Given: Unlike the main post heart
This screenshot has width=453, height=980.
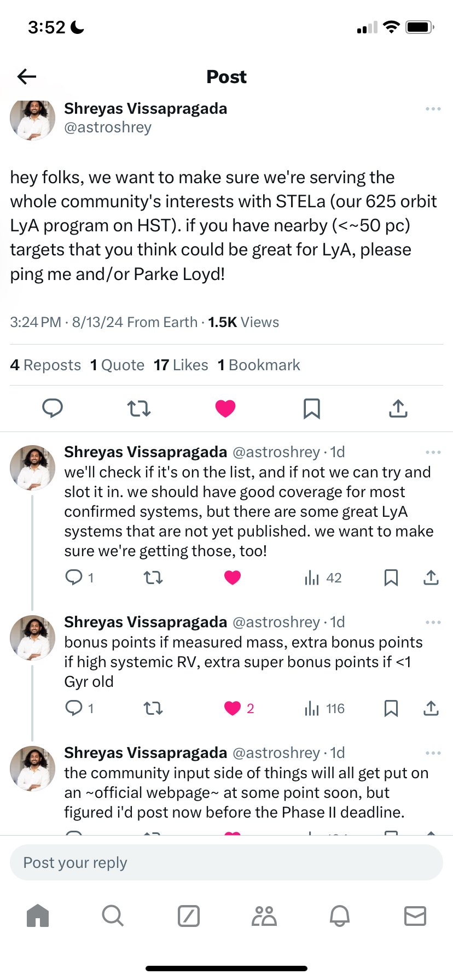Looking at the screenshot, I should tap(225, 409).
